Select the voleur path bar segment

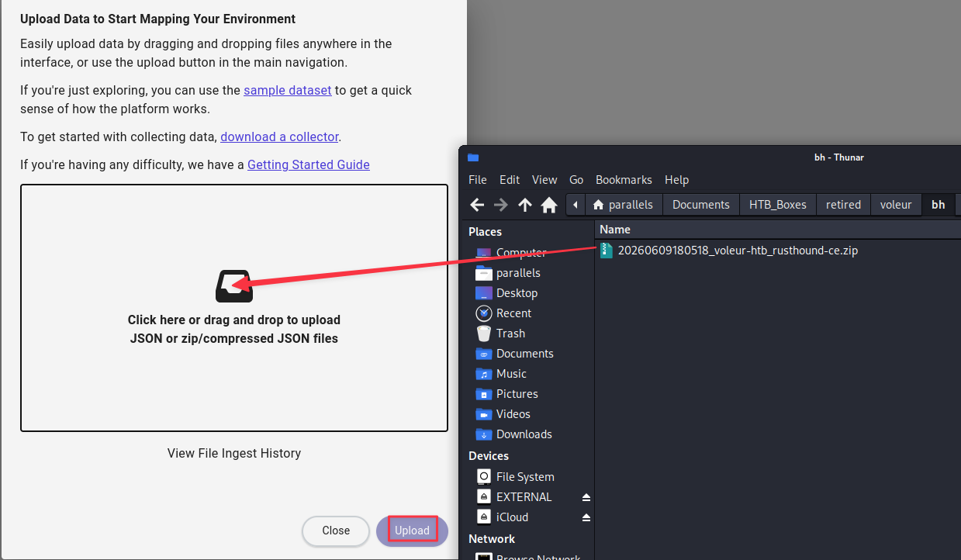[x=896, y=205]
